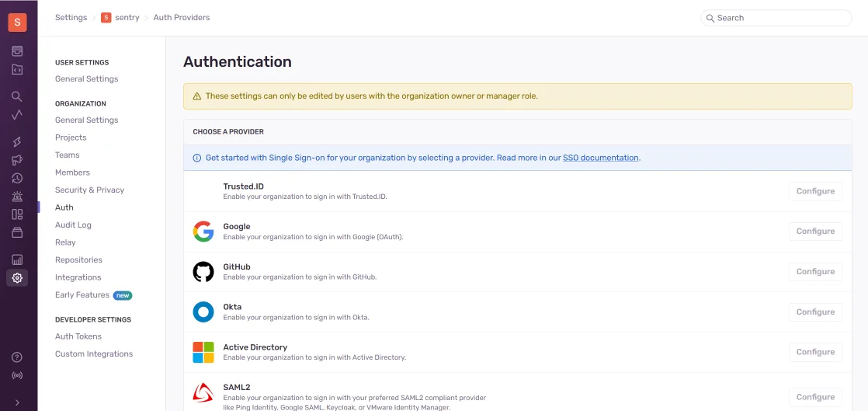Click the Releases megaphone icon
Image resolution: width=868 pixels, height=411 pixels.
coord(17,160)
